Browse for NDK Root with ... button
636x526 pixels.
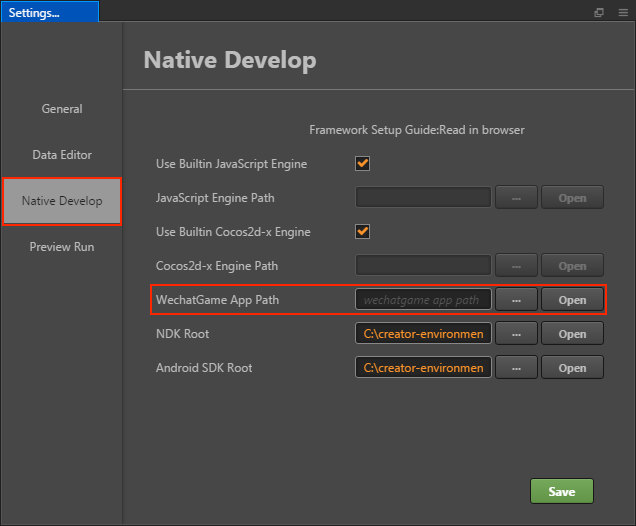[516, 334]
